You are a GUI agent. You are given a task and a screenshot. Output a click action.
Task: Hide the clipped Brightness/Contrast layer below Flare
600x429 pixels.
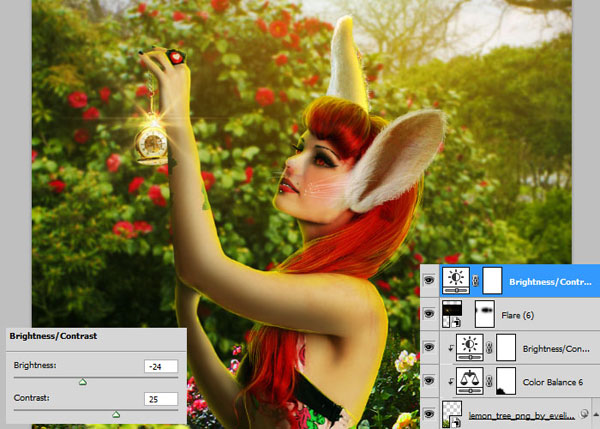429,347
